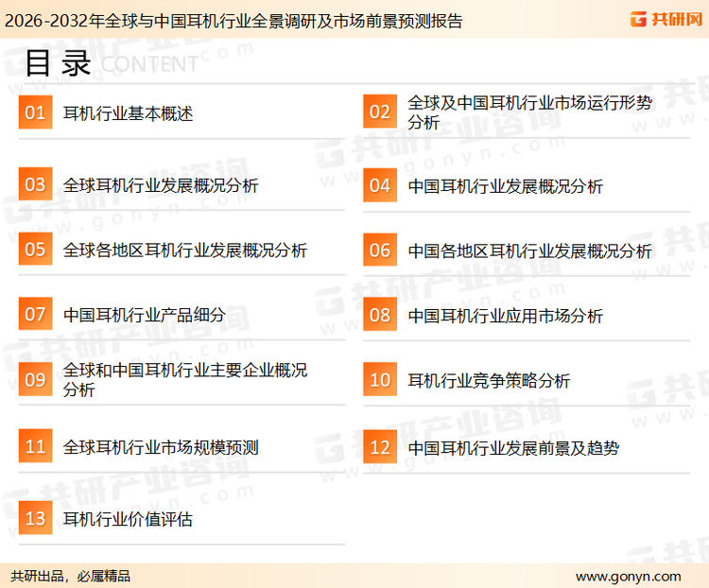Screen dimensions: 709x588
Task: Select chapter 中国耳机行业应用市场分析
Action: (505, 316)
